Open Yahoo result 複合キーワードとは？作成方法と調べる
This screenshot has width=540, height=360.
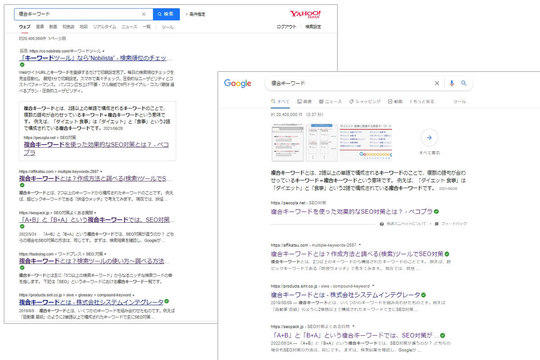click(93, 178)
